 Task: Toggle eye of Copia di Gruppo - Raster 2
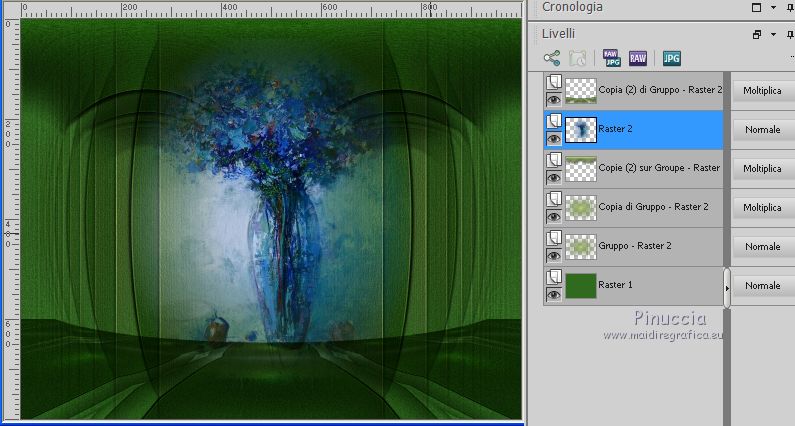click(x=554, y=216)
